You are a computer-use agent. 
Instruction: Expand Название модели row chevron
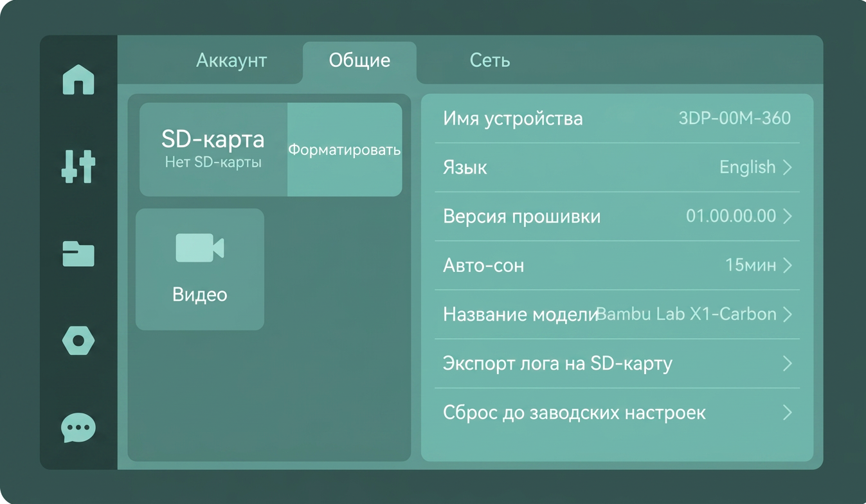point(788,314)
